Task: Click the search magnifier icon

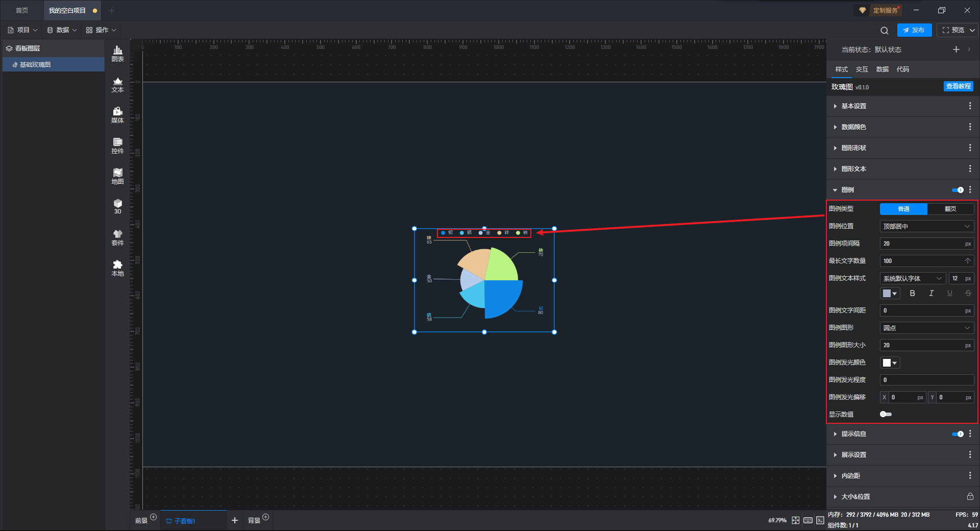Action: pos(885,30)
